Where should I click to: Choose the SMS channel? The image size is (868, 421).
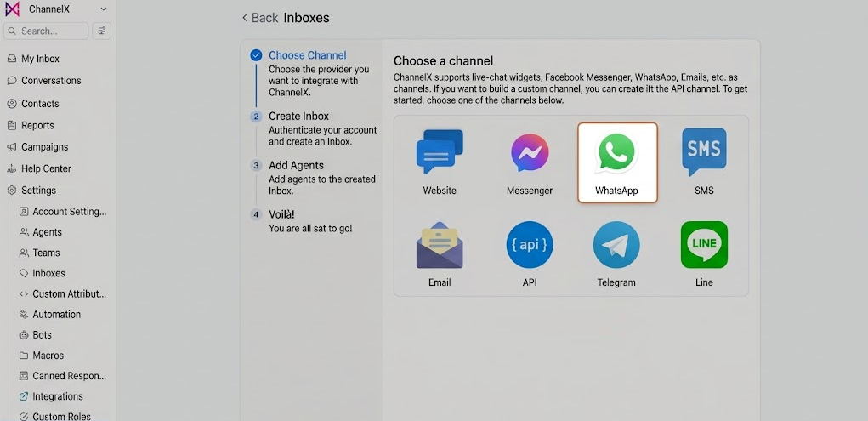coord(704,162)
